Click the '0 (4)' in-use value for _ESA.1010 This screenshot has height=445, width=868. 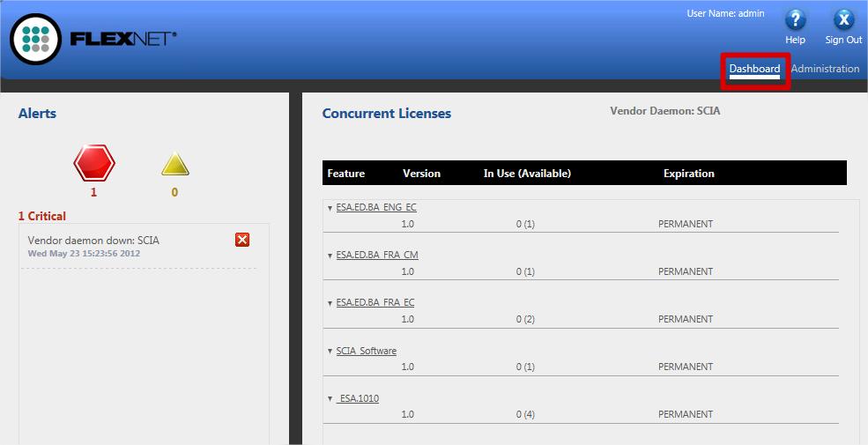tap(525, 414)
